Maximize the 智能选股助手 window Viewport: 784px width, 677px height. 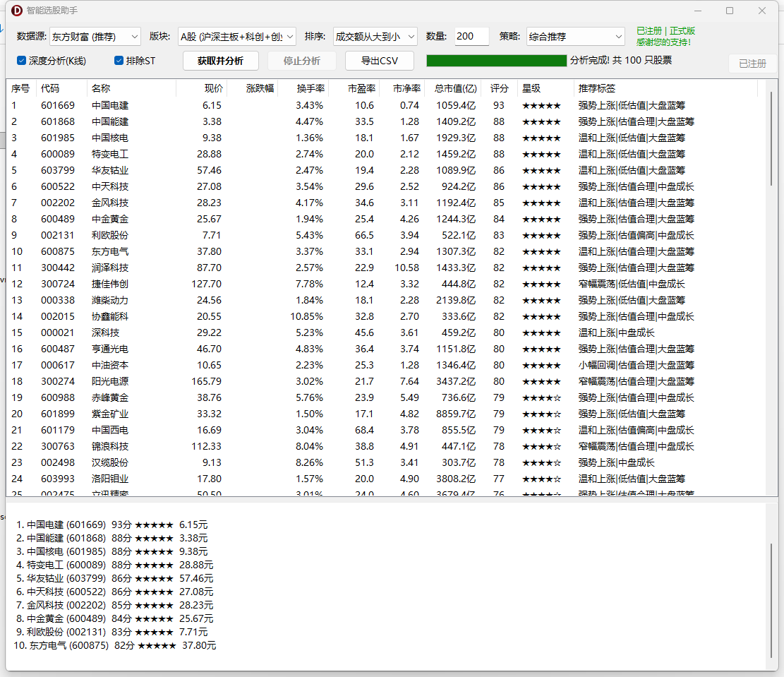coord(730,11)
